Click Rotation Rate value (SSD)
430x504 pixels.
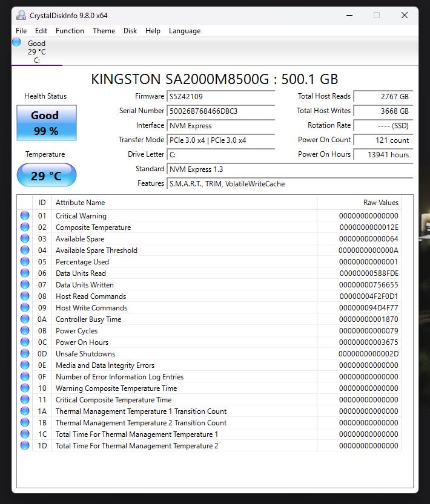[x=383, y=125]
